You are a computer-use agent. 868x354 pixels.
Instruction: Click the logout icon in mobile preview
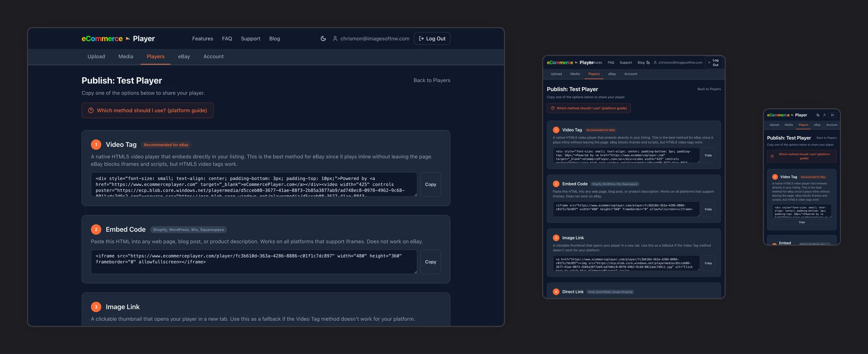pos(833,115)
